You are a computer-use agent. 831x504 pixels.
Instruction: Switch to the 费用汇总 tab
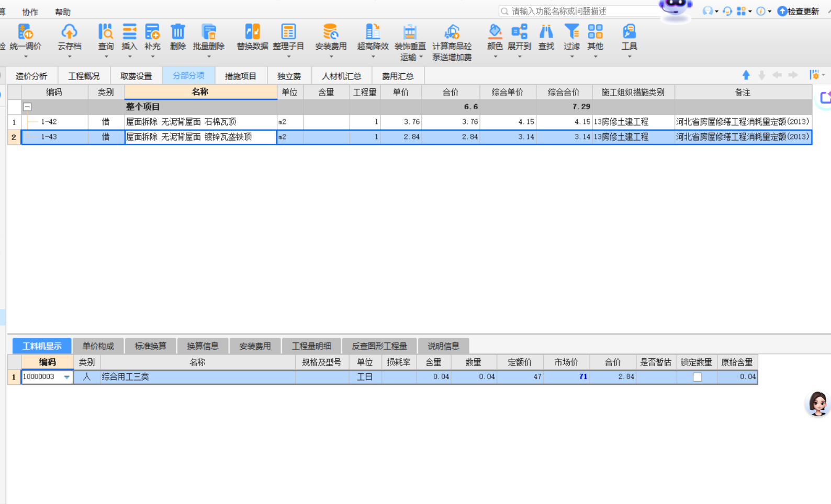pyautogui.click(x=398, y=76)
